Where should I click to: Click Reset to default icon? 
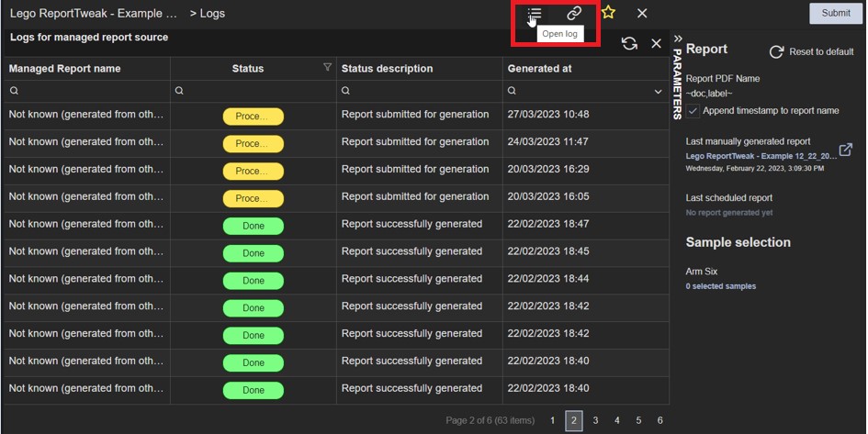pyautogui.click(x=776, y=52)
